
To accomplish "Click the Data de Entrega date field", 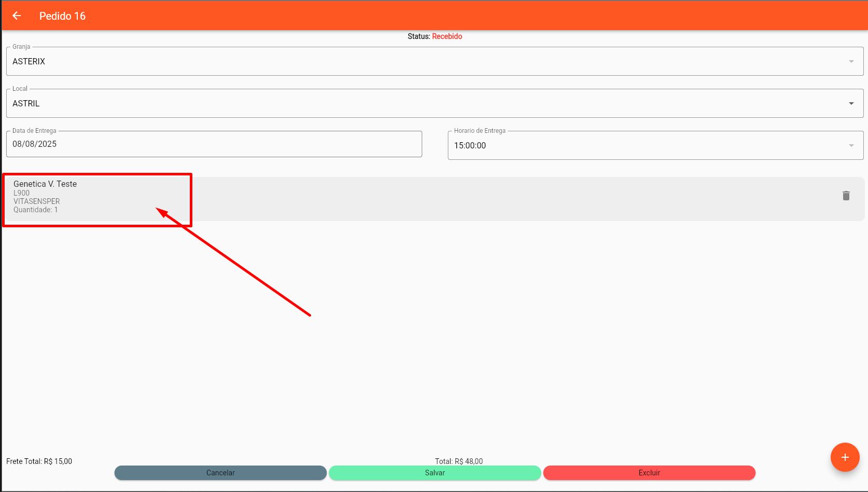I will 214,144.
